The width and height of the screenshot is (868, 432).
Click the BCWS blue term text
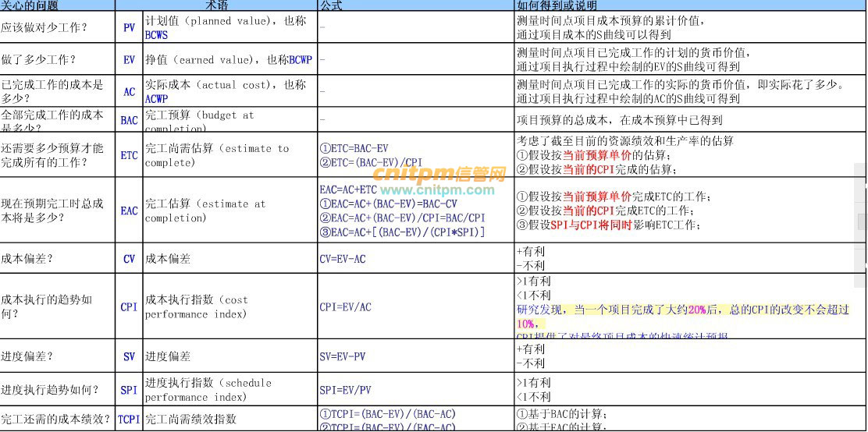[x=156, y=35]
